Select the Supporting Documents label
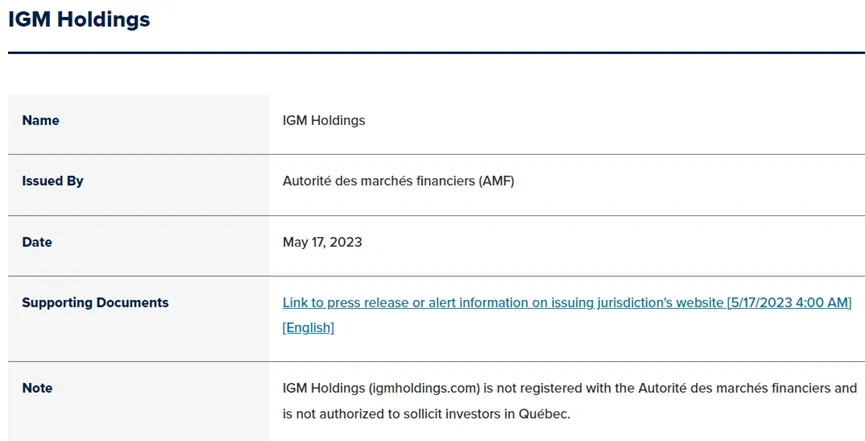 point(95,302)
